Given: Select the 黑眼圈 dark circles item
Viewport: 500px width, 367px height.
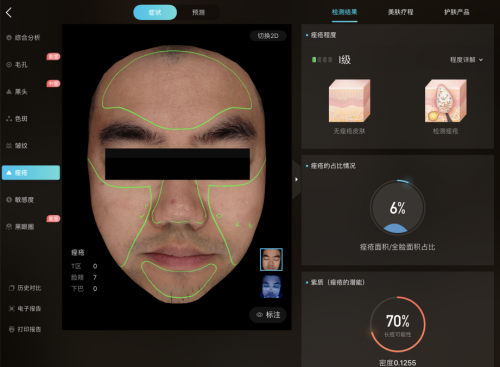Looking at the screenshot, I should pyautogui.click(x=20, y=227).
